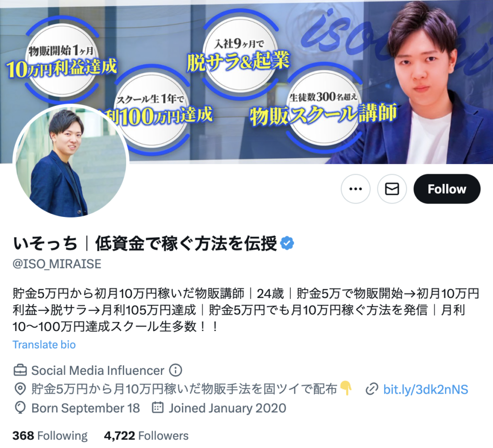Click the calendar joined-date icon

(x=157, y=408)
